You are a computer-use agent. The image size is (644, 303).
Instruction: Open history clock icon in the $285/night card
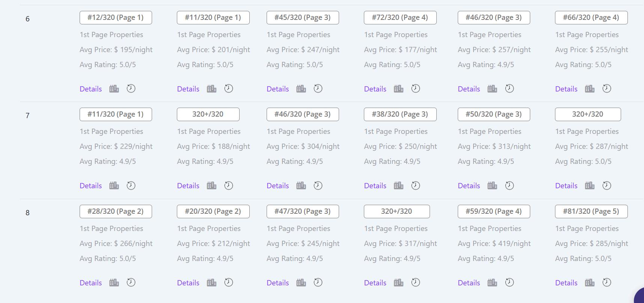(607, 282)
